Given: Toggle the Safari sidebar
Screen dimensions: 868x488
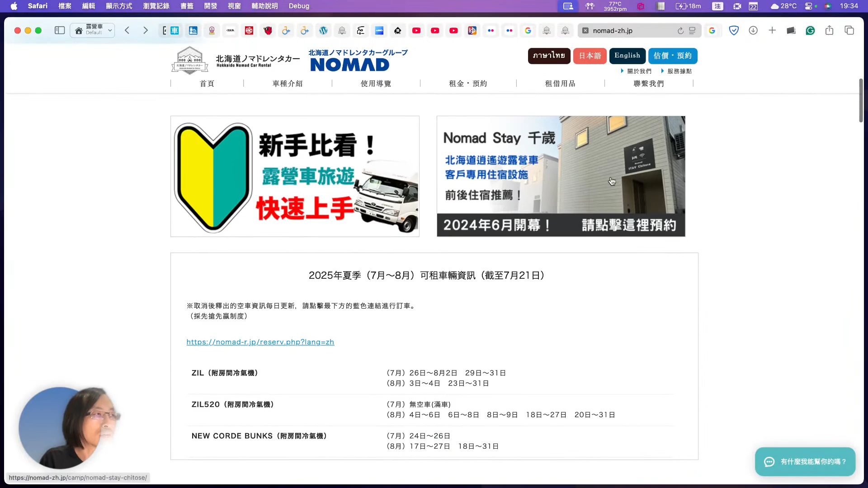Looking at the screenshot, I should click(60, 30).
